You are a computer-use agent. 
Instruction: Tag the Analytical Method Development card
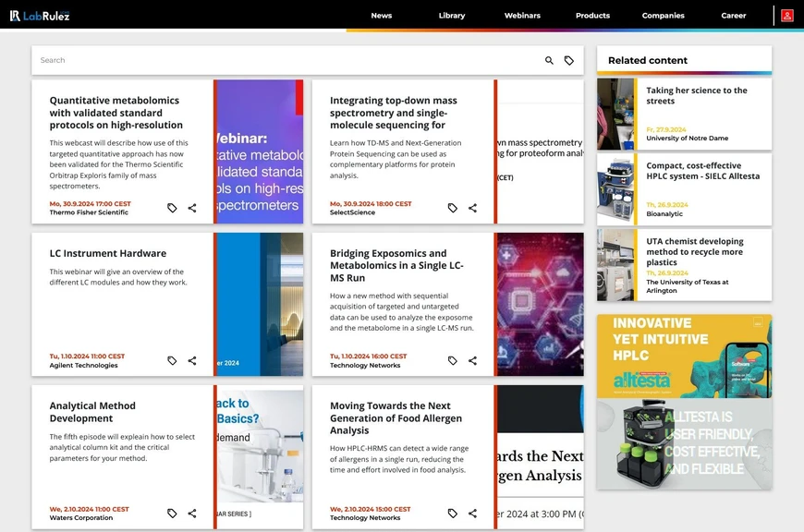click(172, 513)
